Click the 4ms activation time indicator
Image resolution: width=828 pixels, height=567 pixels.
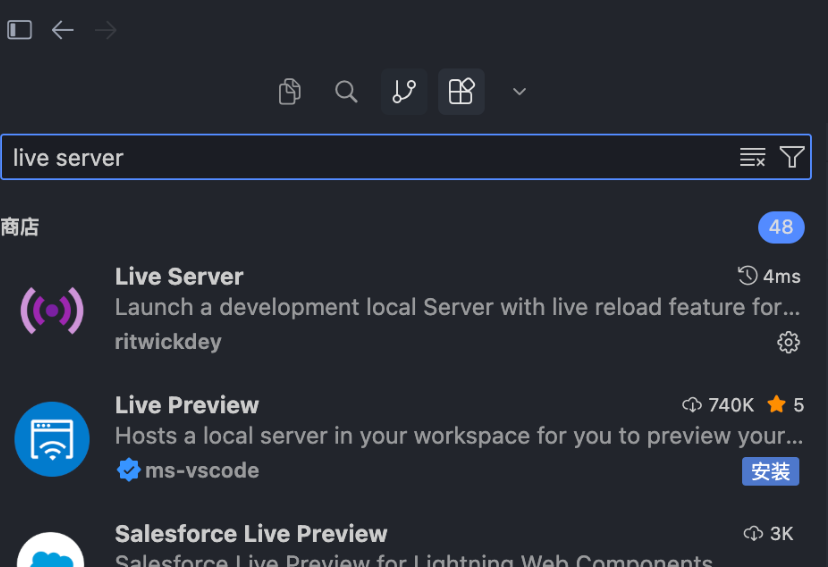point(769,276)
